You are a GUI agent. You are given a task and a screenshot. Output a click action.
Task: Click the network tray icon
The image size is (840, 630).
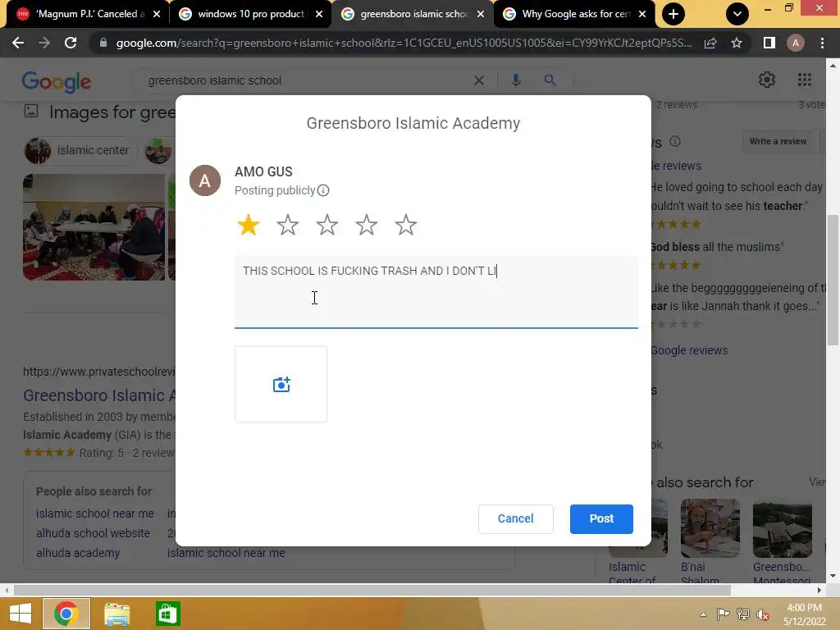(743, 614)
